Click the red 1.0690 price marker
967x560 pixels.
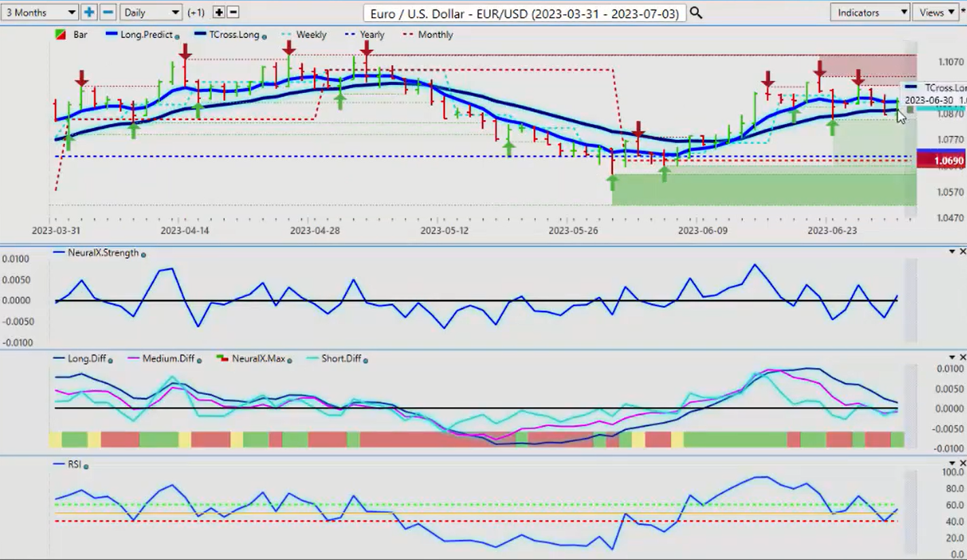(x=941, y=161)
